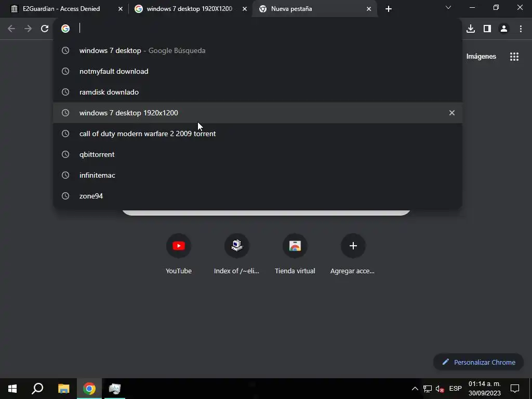
Task: Click the Google logo in address bar
Action: point(65,29)
